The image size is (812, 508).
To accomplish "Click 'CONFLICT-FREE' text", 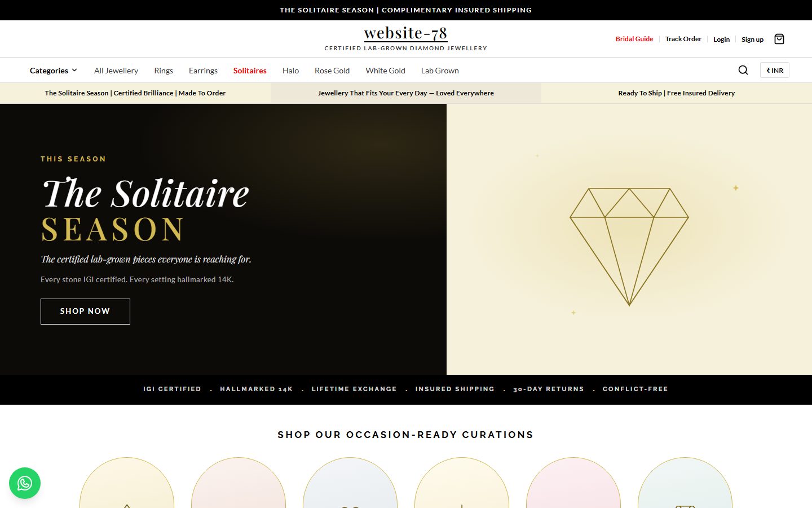I will tap(635, 389).
